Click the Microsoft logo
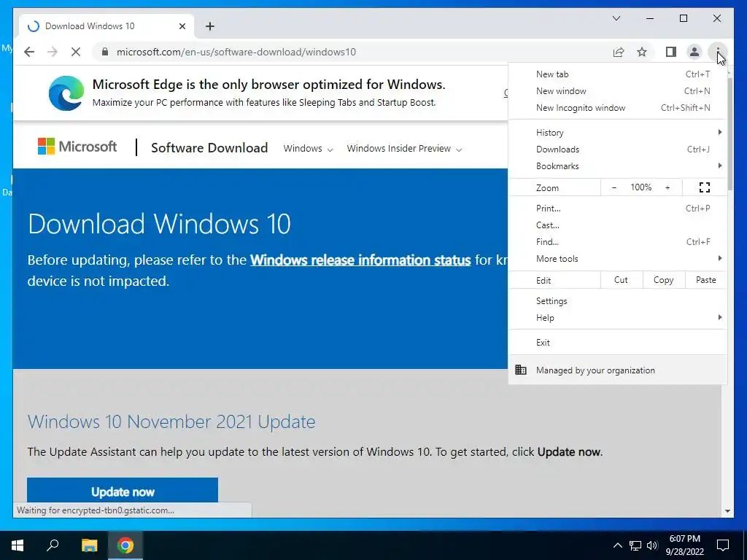 pos(77,147)
